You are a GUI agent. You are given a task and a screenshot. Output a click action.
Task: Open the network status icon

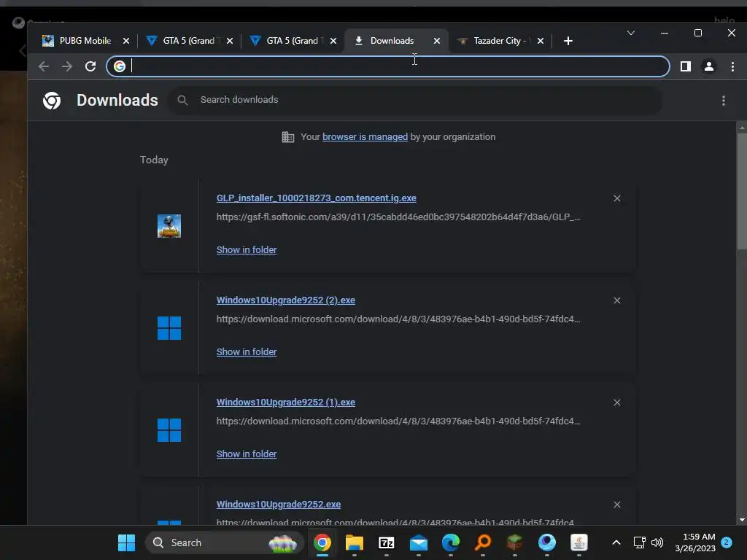tap(639, 542)
